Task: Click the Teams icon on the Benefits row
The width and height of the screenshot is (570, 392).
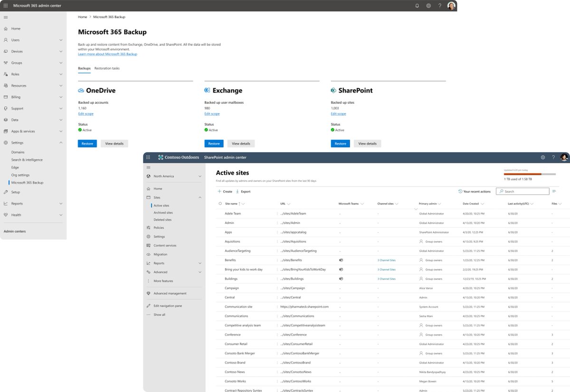Action: point(340,260)
